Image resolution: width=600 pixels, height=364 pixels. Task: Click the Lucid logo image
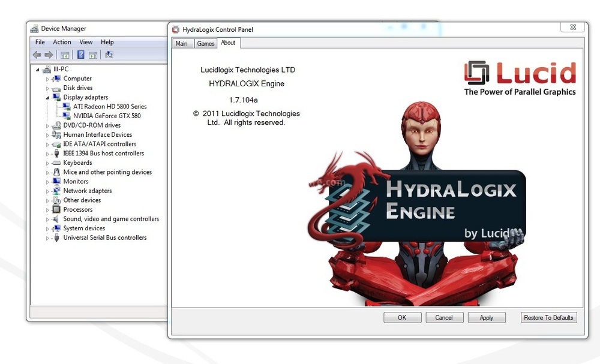click(x=520, y=77)
